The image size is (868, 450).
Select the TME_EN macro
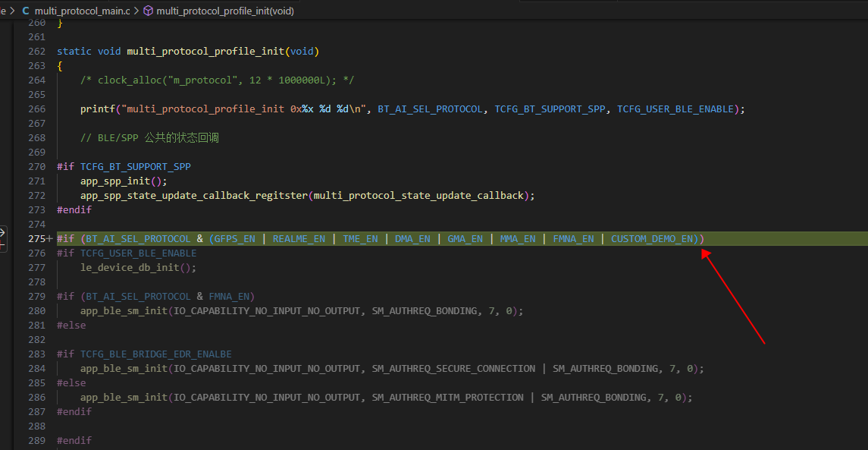coord(360,239)
